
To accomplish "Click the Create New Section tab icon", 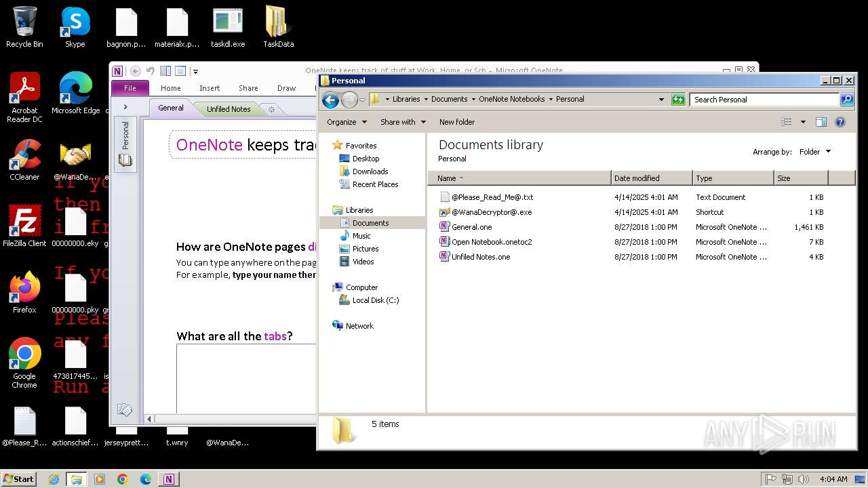I will (x=271, y=109).
